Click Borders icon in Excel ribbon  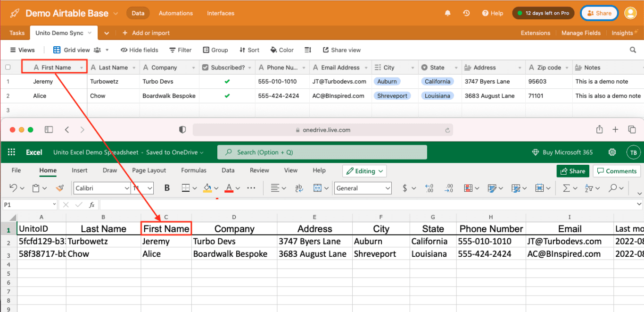[x=186, y=188]
